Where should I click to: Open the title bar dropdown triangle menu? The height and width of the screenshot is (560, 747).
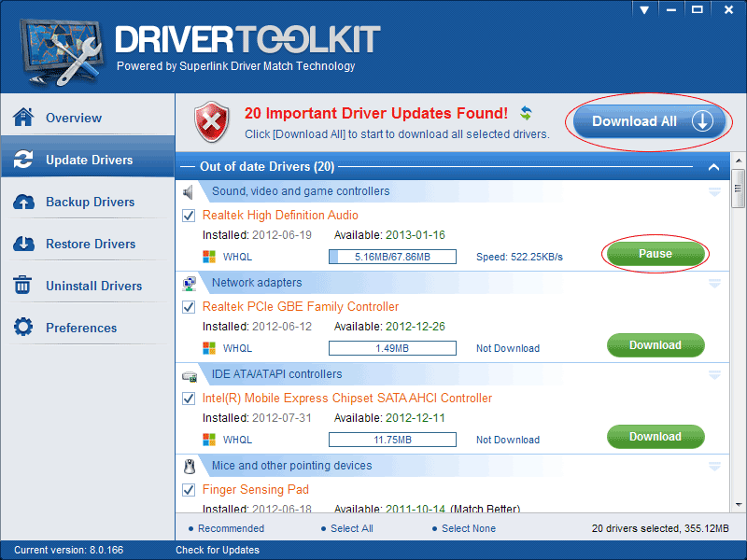point(644,10)
